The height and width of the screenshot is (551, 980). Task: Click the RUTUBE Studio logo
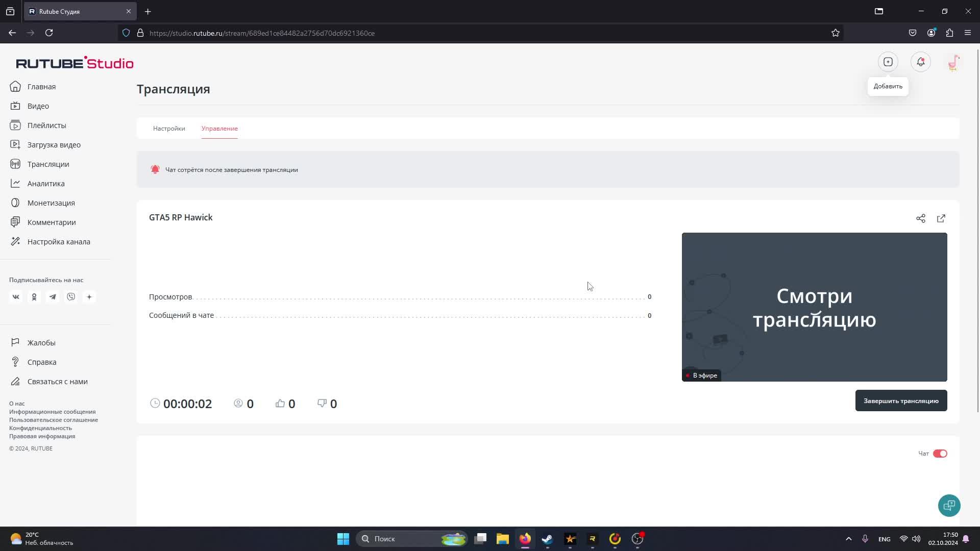75,63
